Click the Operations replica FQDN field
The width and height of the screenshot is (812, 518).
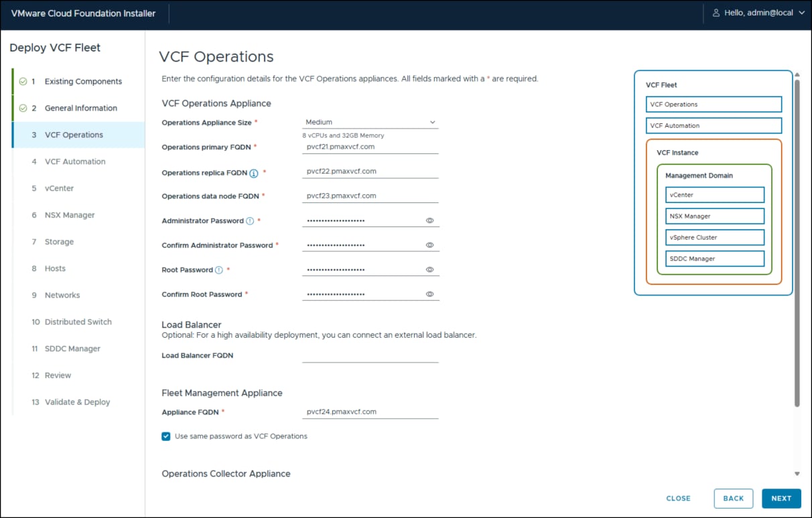point(370,172)
